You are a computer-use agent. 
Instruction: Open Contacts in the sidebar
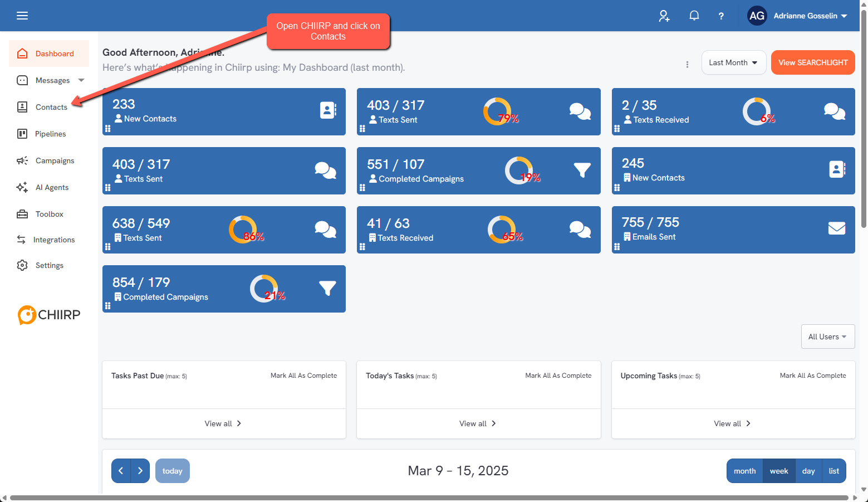click(51, 107)
